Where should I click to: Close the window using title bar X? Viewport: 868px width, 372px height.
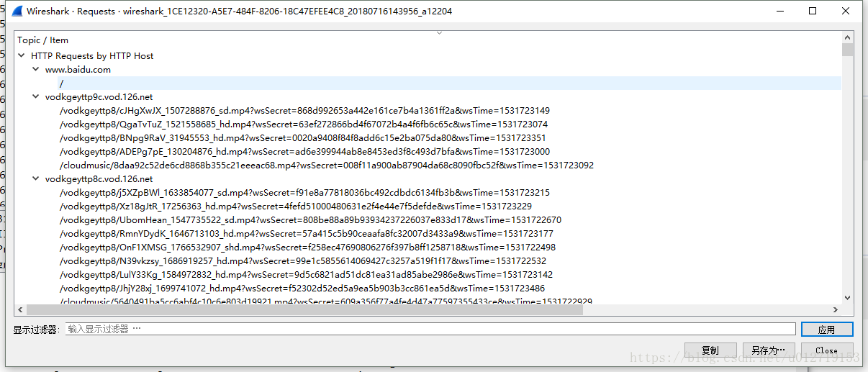[x=846, y=11]
